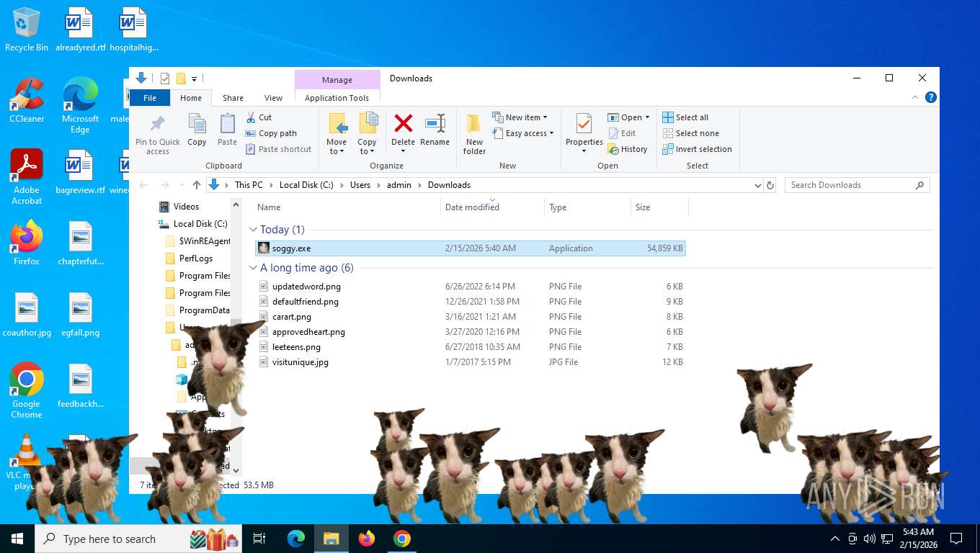Click File Explorer taskbar button

331,539
